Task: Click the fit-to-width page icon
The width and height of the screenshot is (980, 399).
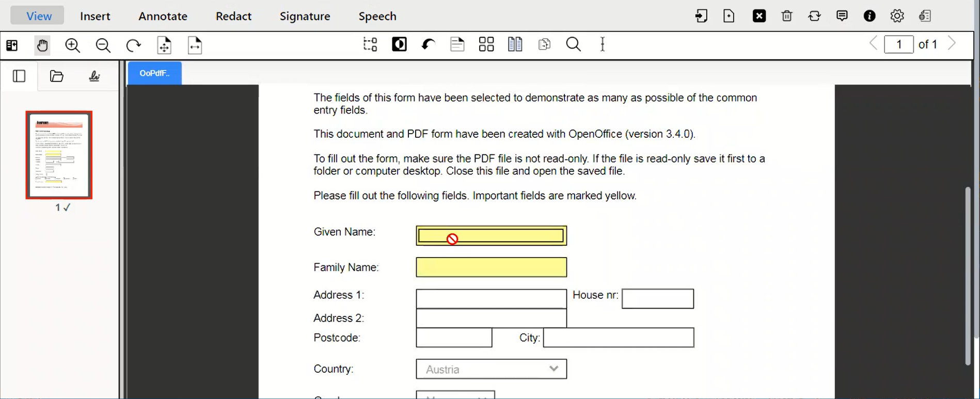Action: tap(195, 45)
